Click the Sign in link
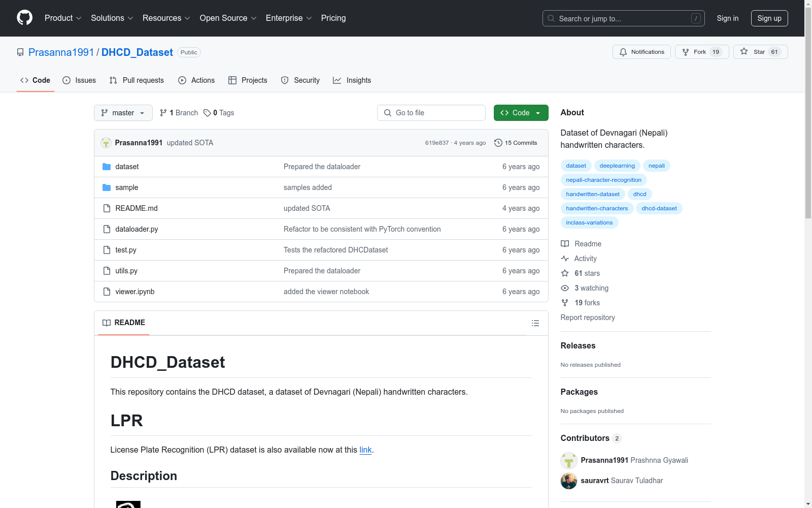Screen dimensions: 812x508 click(x=728, y=18)
